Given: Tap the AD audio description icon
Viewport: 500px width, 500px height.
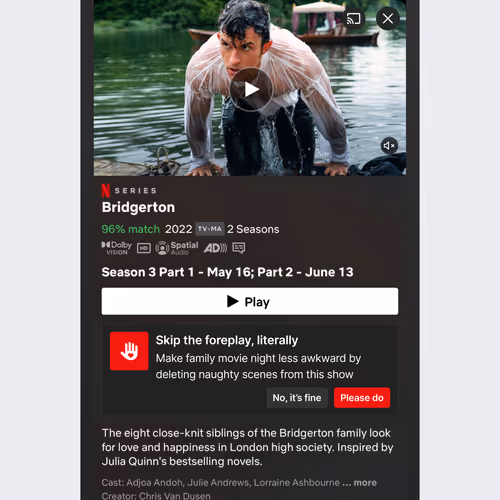Looking at the screenshot, I should coord(215,248).
